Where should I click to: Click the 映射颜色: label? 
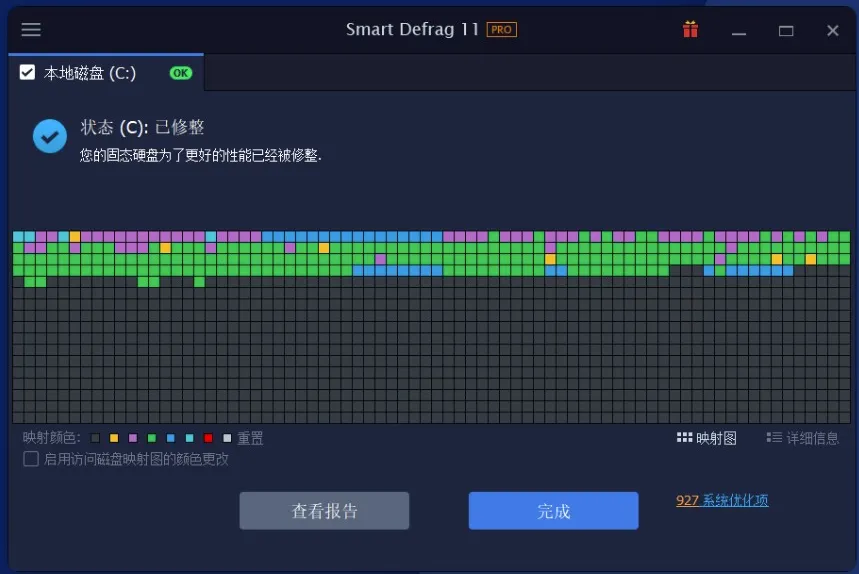coord(52,438)
